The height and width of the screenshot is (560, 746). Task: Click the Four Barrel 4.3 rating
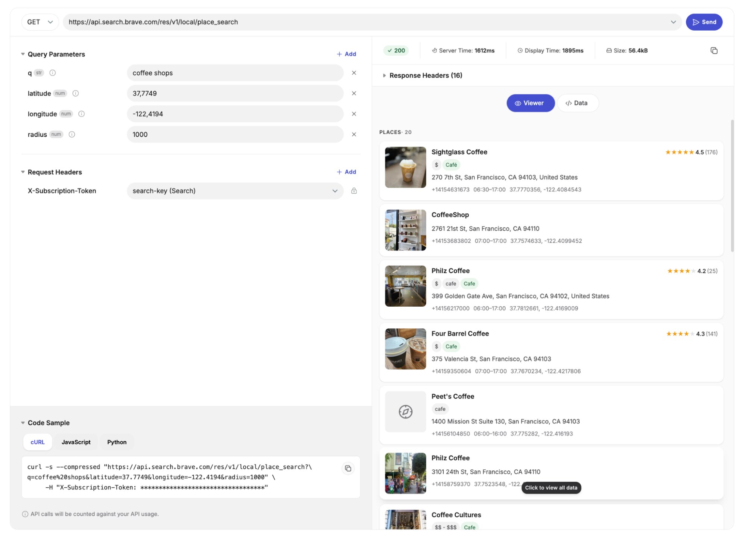pyautogui.click(x=692, y=334)
